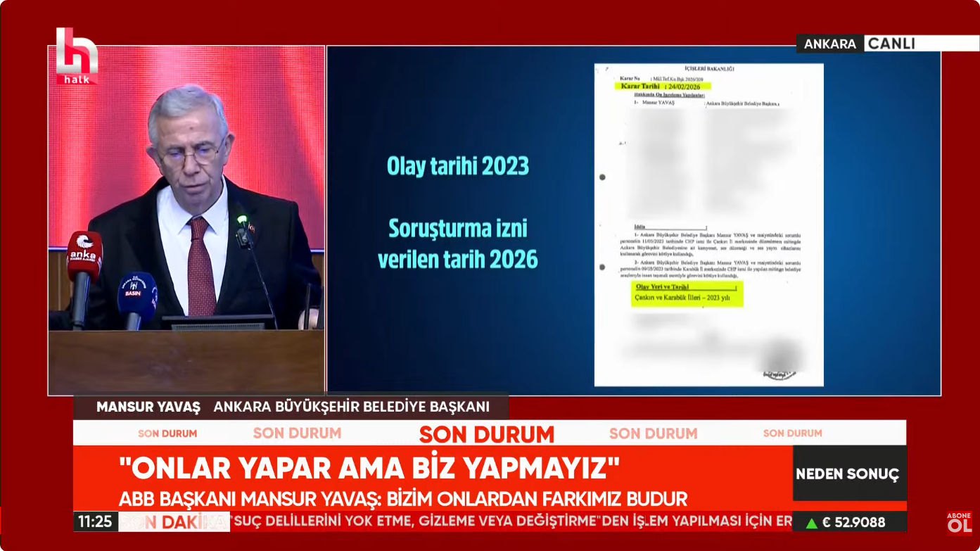Open the NEDEN SONUÇ panel

[x=849, y=474]
